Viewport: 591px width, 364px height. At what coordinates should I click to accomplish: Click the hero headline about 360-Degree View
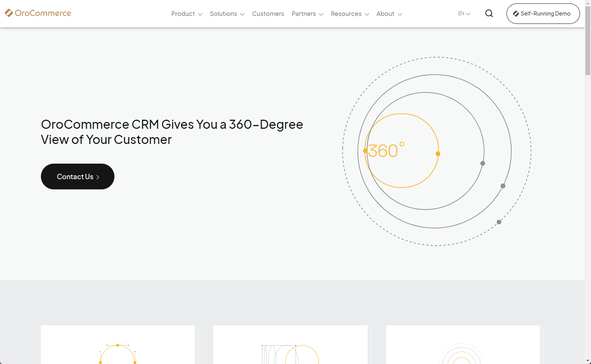coord(172,132)
